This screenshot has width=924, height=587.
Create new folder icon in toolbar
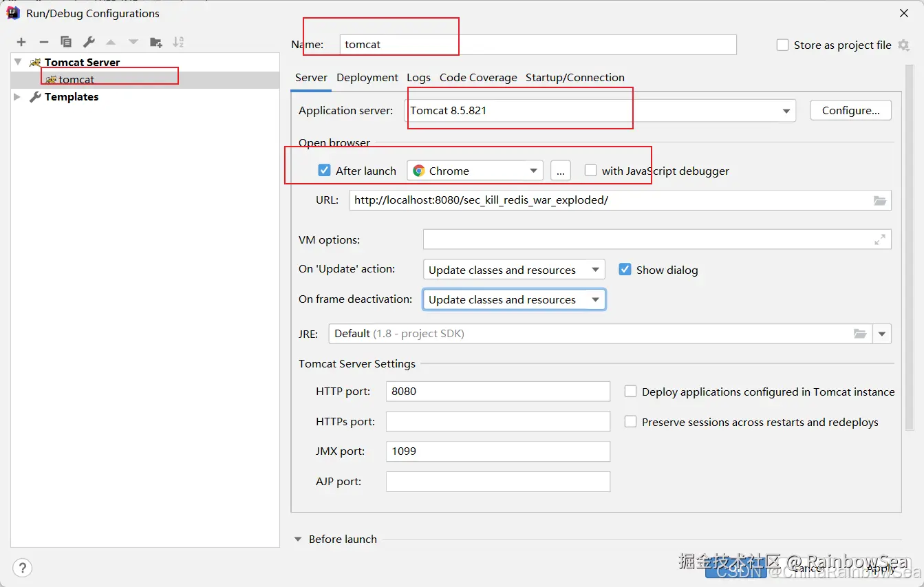click(156, 42)
